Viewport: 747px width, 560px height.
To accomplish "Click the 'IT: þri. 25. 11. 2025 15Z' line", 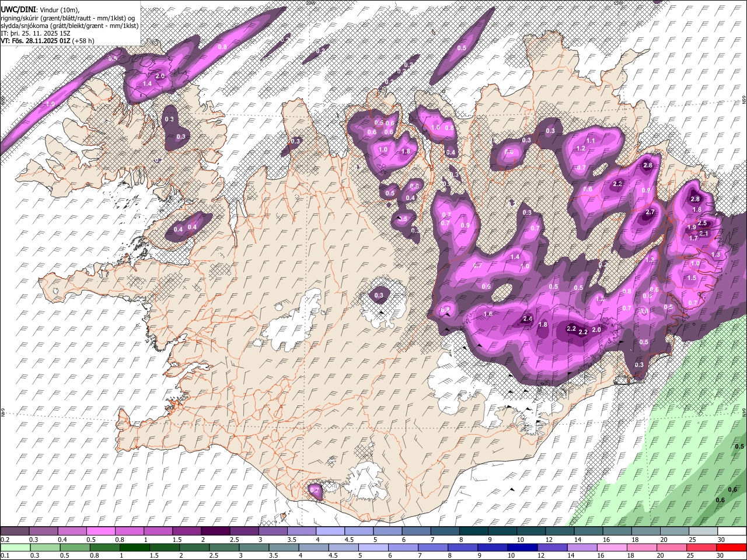I will coord(36,33).
